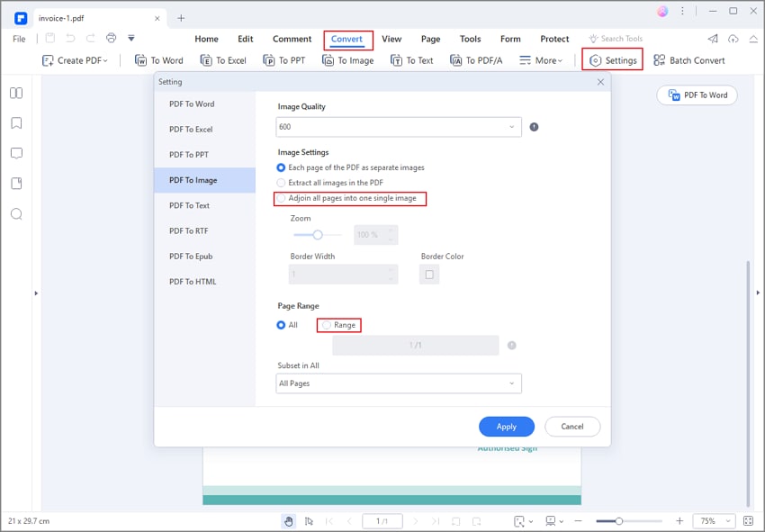The width and height of the screenshot is (765, 532).
Task: Select PDF To RTF settings
Action: coord(204,230)
